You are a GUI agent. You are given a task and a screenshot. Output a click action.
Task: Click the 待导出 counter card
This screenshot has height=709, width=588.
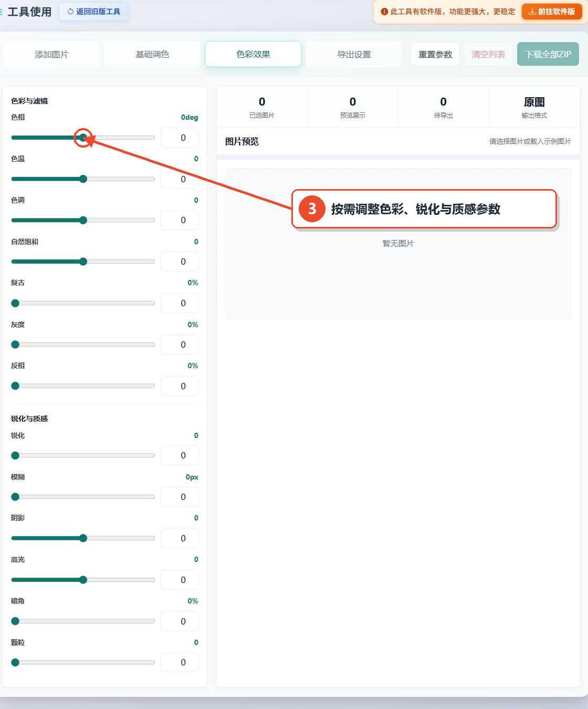pyautogui.click(x=444, y=107)
